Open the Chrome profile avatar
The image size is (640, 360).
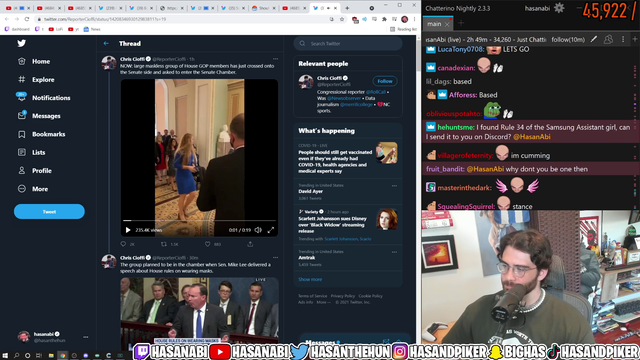(x=404, y=19)
